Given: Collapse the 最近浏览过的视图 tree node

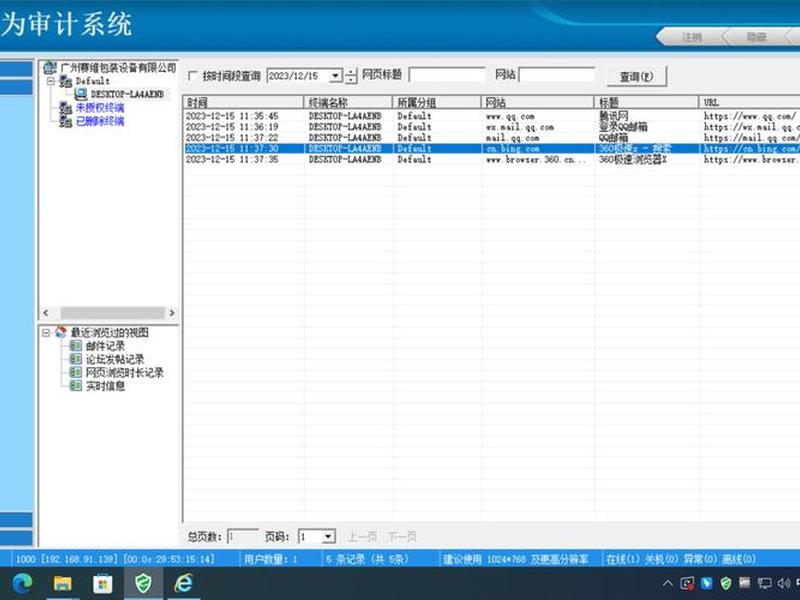Looking at the screenshot, I should point(46,333).
